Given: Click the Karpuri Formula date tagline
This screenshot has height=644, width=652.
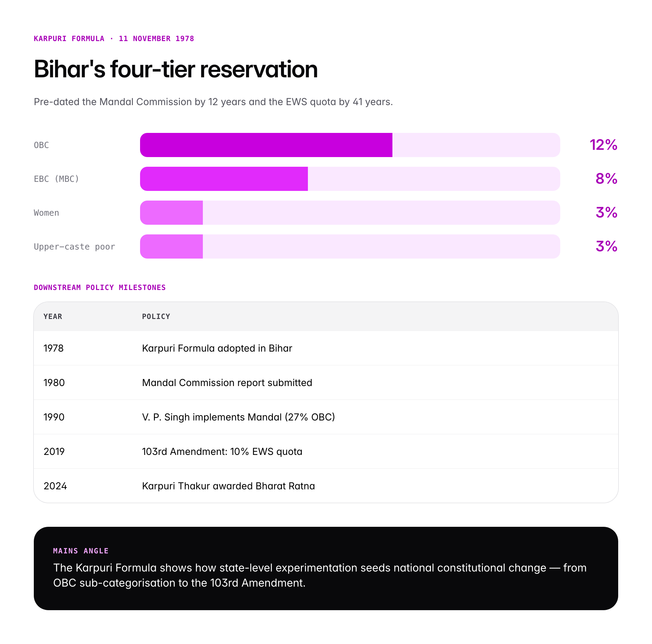Looking at the screenshot, I should [x=114, y=38].
